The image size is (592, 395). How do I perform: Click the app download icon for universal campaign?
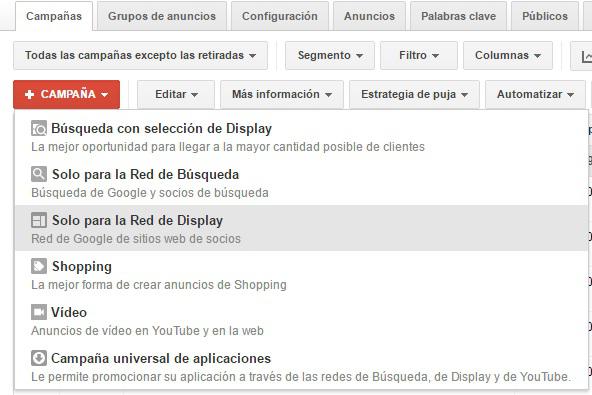click(39, 358)
